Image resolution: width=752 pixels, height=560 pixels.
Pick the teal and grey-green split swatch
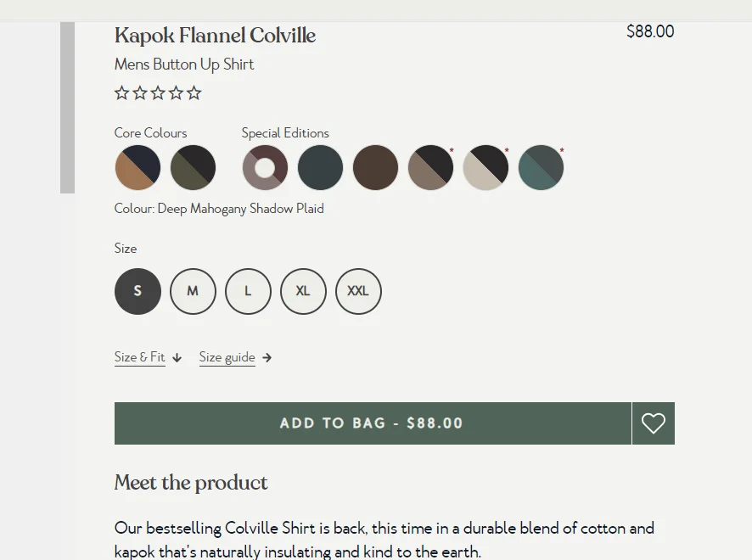541,167
